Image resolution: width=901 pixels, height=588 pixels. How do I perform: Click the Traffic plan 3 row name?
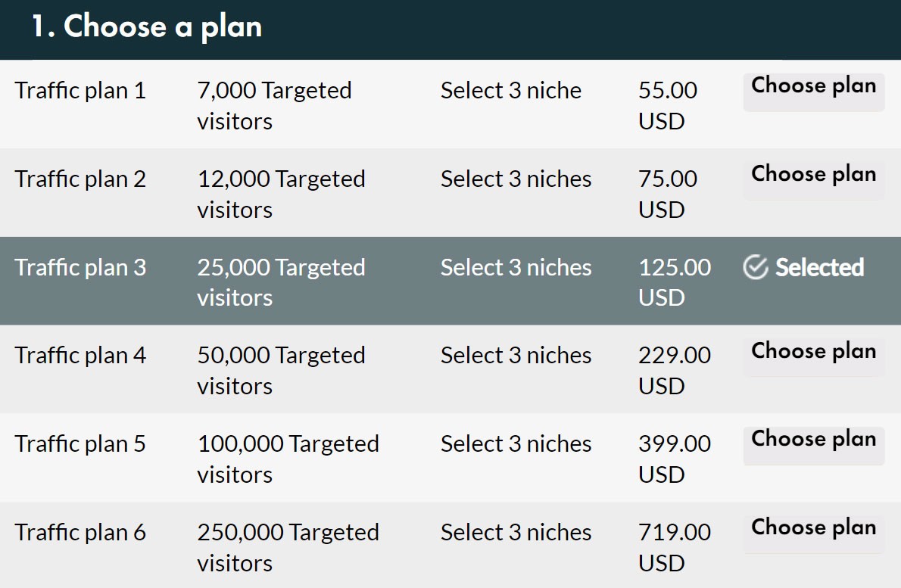click(80, 267)
